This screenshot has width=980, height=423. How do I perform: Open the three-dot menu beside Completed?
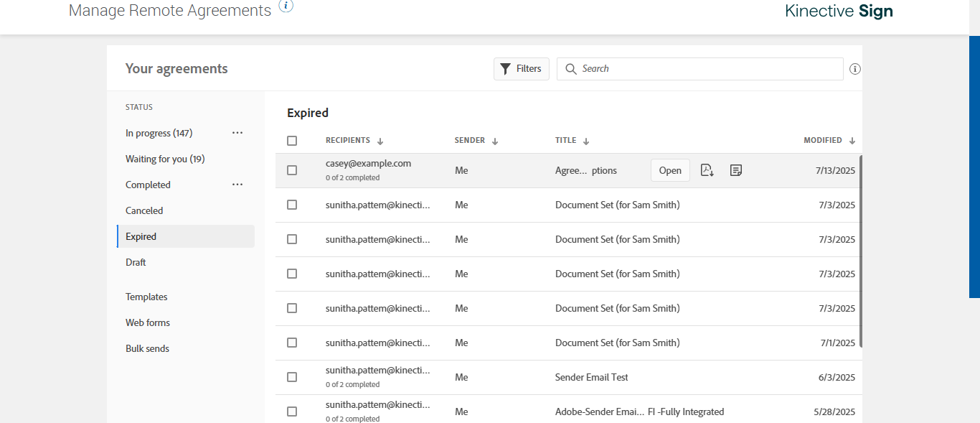[x=237, y=185]
